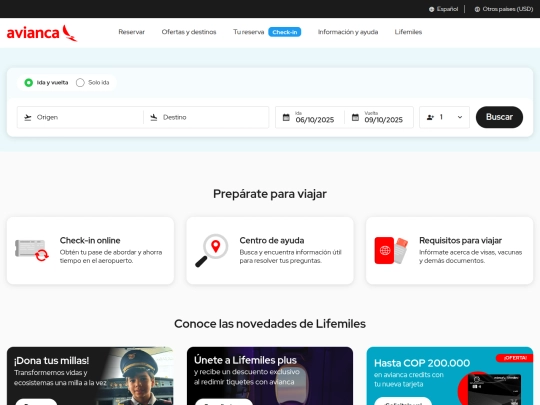Click the calendar icon for Ida date
540x405 pixels.
coord(286,117)
